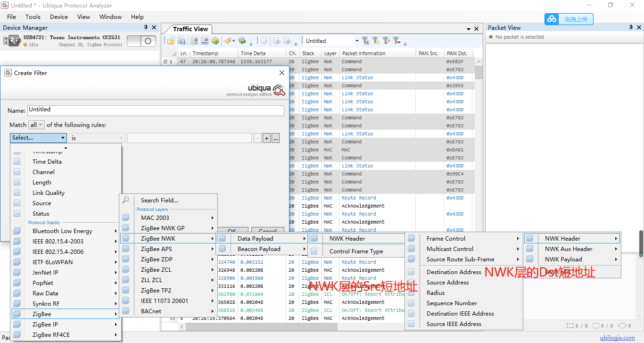This screenshot has width=644, height=343.
Task: Enable the Link Quality checkbox
Action: (x=17, y=192)
